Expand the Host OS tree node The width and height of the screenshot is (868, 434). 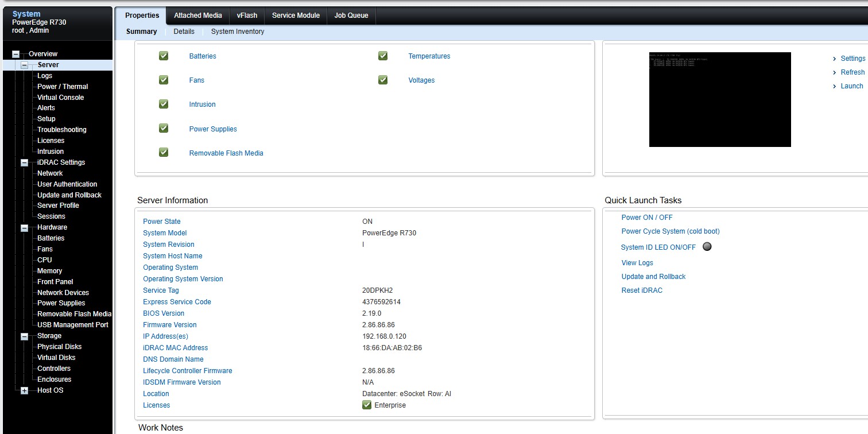[x=24, y=390]
